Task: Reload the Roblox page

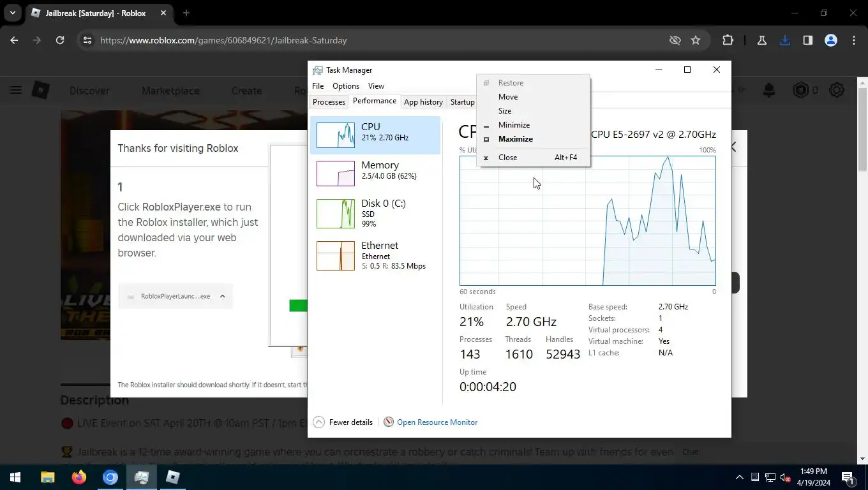Action: pyautogui.click(x=60, y=40)
